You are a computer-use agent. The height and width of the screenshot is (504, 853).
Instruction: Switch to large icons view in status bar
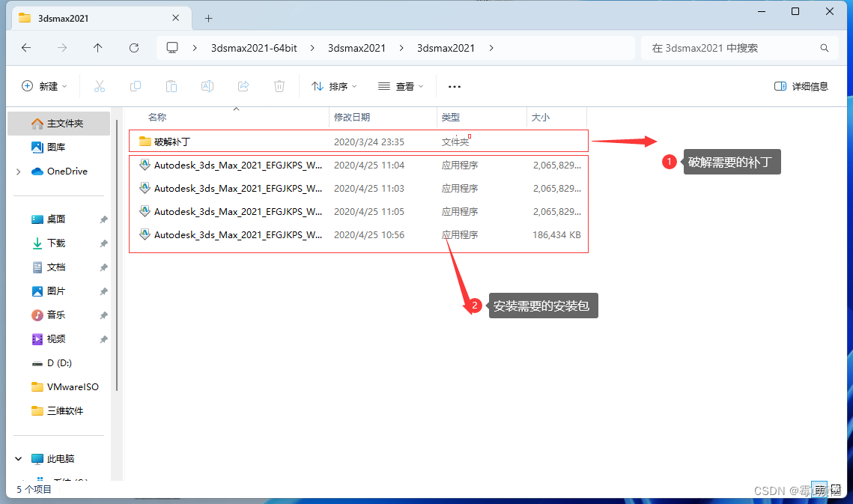click(836, 489)
